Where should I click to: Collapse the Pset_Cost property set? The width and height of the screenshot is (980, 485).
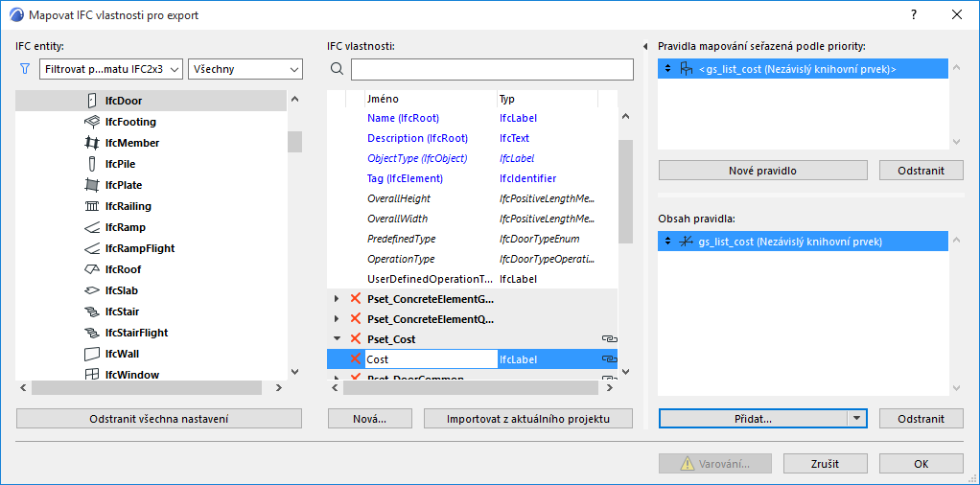(338, 338)
